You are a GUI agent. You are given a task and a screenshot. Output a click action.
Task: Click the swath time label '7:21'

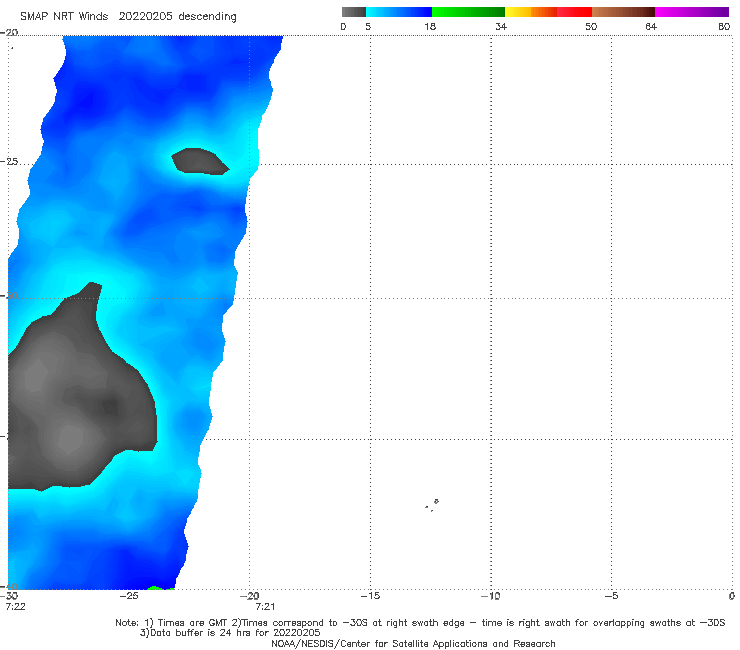coord(265,607)
